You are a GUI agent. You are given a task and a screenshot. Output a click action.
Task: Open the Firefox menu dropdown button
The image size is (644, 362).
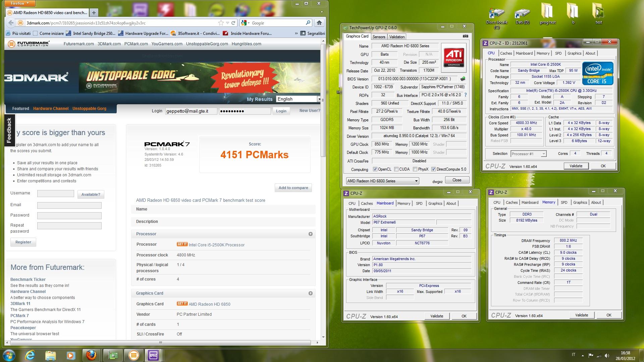(x=20, y=3)
